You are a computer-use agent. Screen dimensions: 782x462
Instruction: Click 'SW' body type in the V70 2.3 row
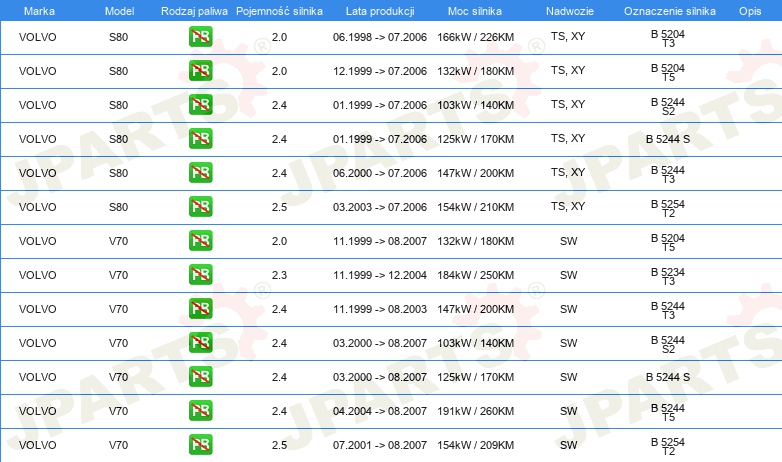pyautogui.click(x=569, y=275)
